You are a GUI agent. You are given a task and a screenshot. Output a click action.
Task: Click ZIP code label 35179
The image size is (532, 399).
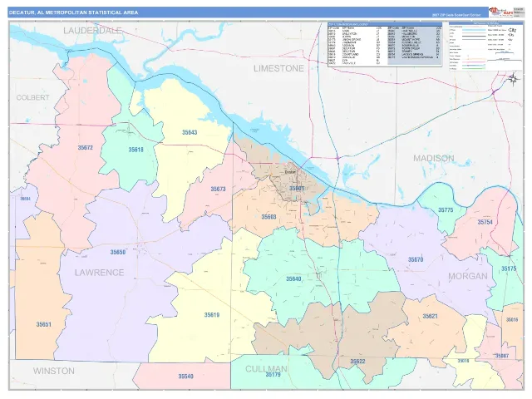[x=273, y=375]
